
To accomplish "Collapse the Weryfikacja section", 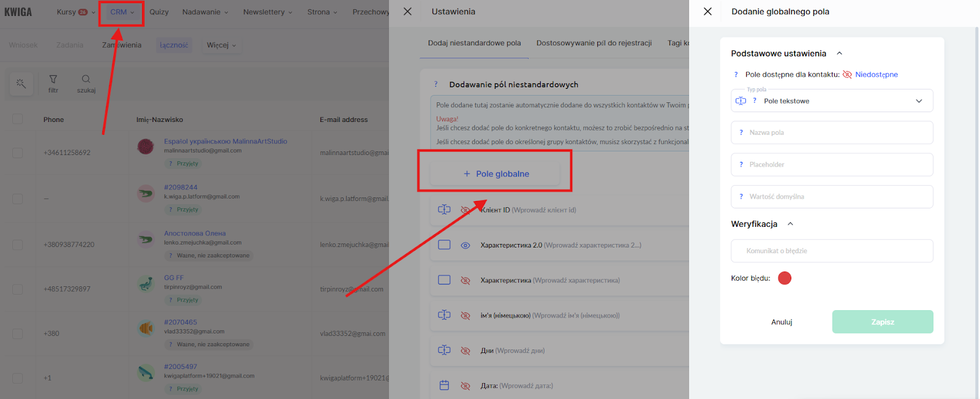I will (x=790, y=224).
